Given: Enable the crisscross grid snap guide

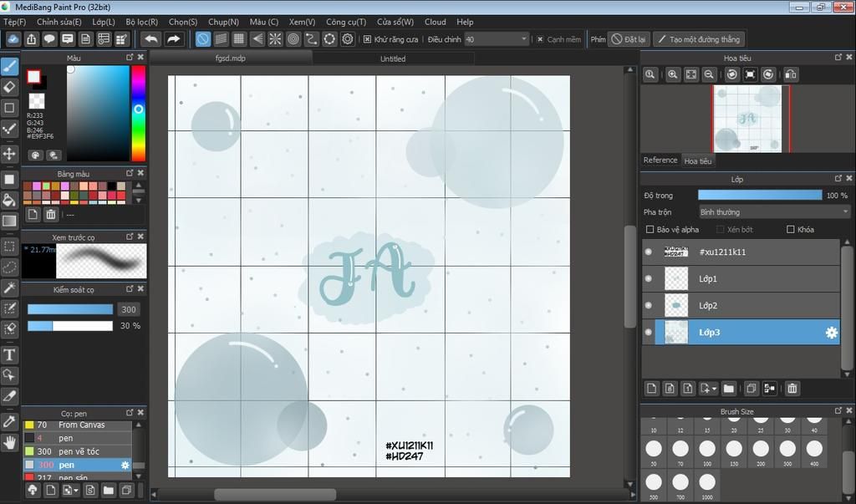Looking at the screenshot, I should tap(238, 39).
